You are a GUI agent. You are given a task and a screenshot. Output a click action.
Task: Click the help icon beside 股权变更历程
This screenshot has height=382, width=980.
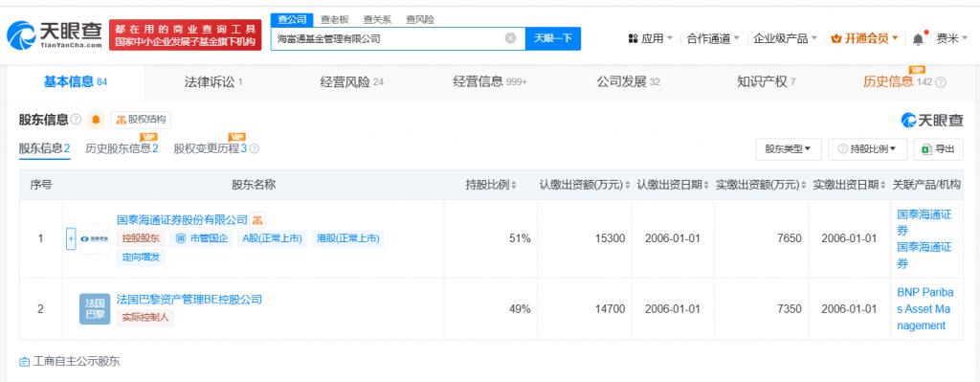point(255,148)
